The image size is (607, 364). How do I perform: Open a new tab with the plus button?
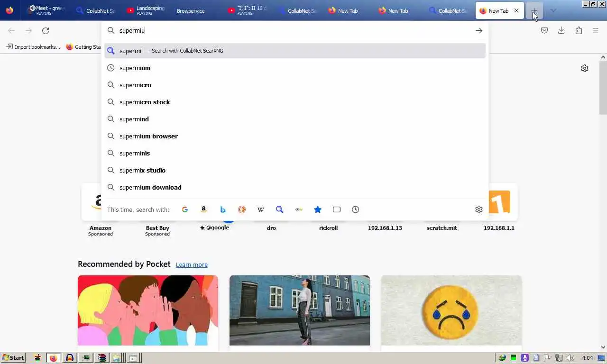pyautogui.click(x=534, y=10)
